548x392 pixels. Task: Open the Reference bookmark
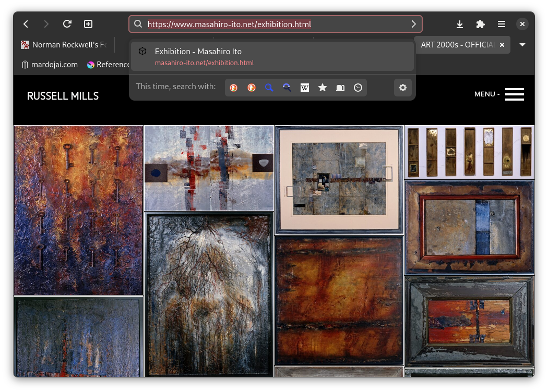109,65
